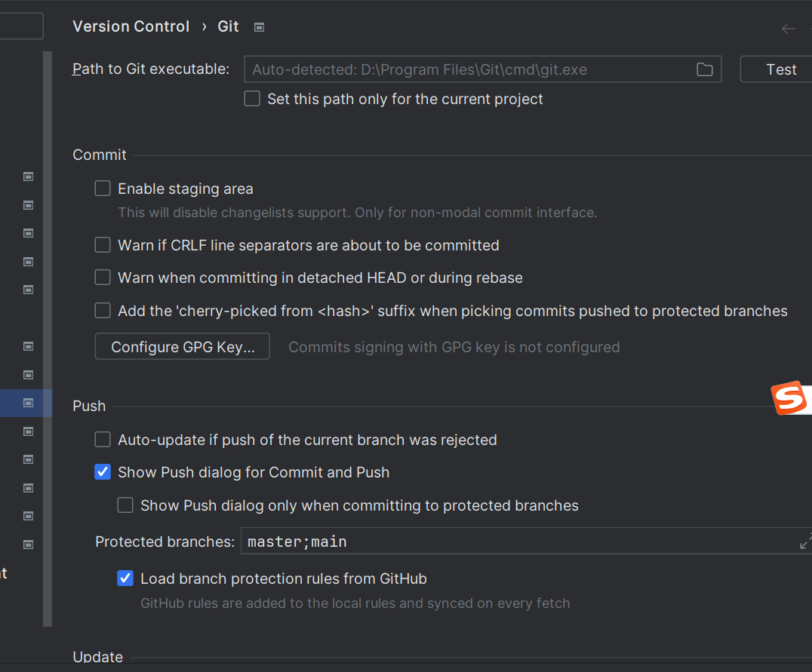Navigate to Version Control breadcrumb
Viewport: 812px width, 672px height.
point(131,26)
